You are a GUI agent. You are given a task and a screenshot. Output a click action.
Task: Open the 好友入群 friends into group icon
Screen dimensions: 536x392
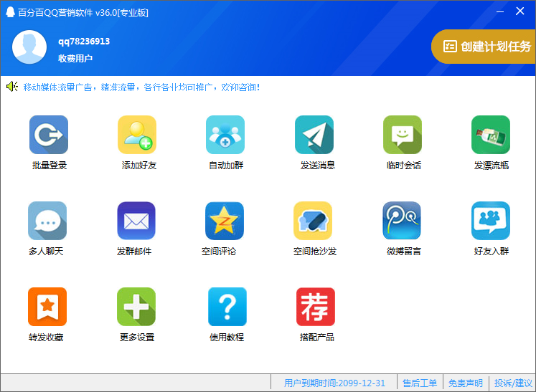pyautogui.click(x=491, y=221)
